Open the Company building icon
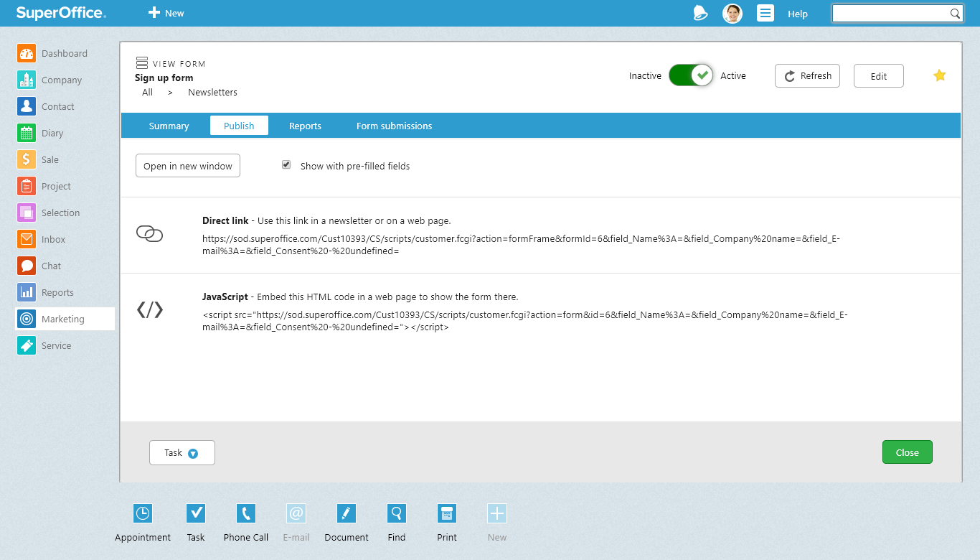Viewport: 980px width, 560px height. [x=27, y=80]
